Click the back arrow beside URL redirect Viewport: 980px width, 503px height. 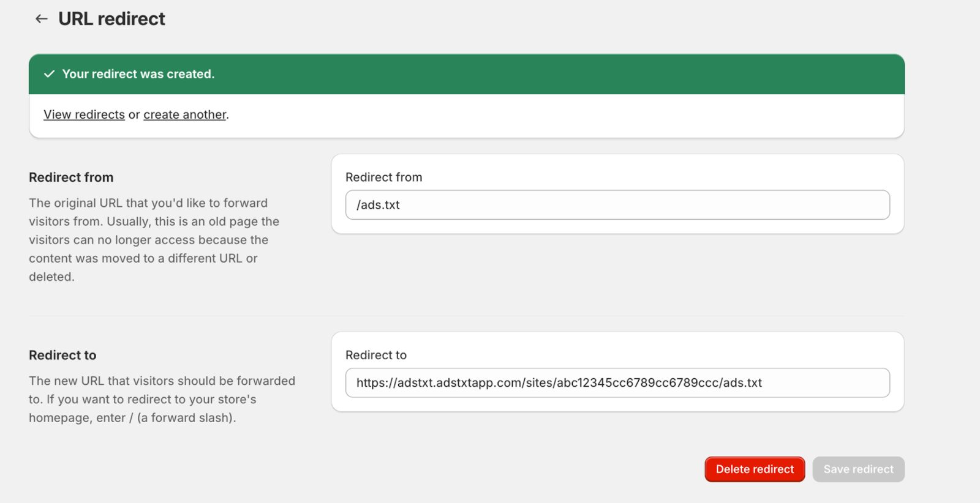point(41,19)
